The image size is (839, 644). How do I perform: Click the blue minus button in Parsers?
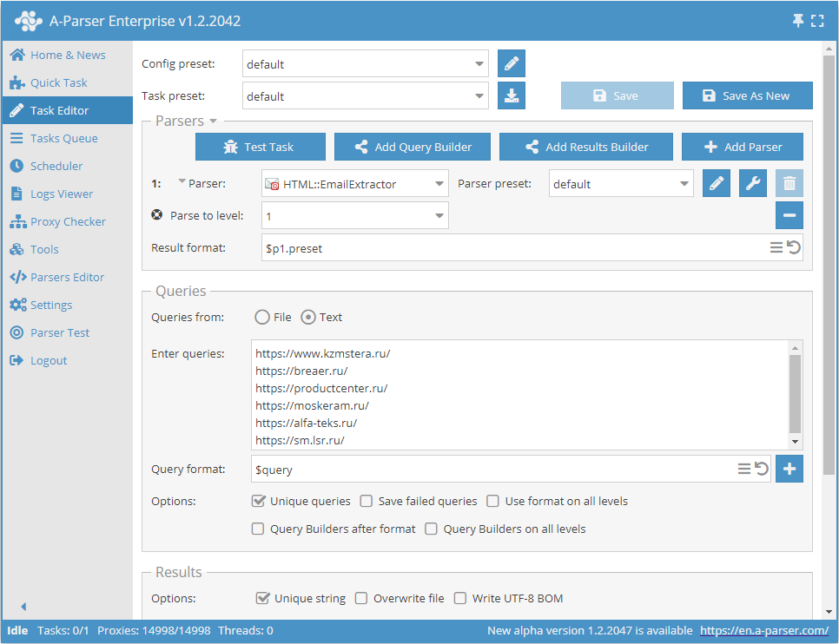pyautogui.click(x=789, y=215)
